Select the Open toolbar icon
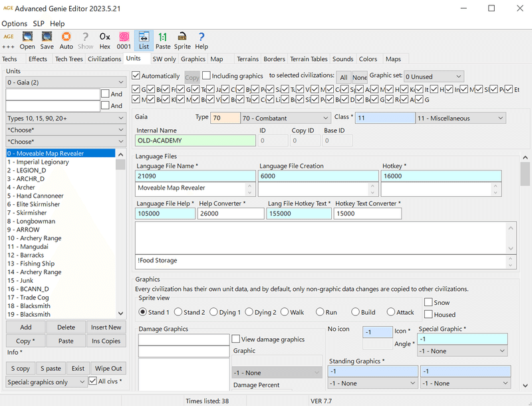Screen dimensions: 532x406 (27, 40)
